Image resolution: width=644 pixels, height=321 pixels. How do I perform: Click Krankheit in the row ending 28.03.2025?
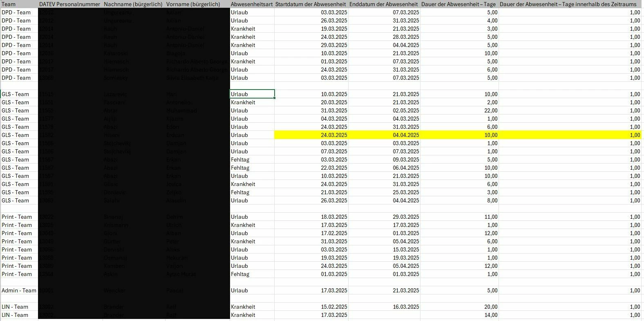243,37
